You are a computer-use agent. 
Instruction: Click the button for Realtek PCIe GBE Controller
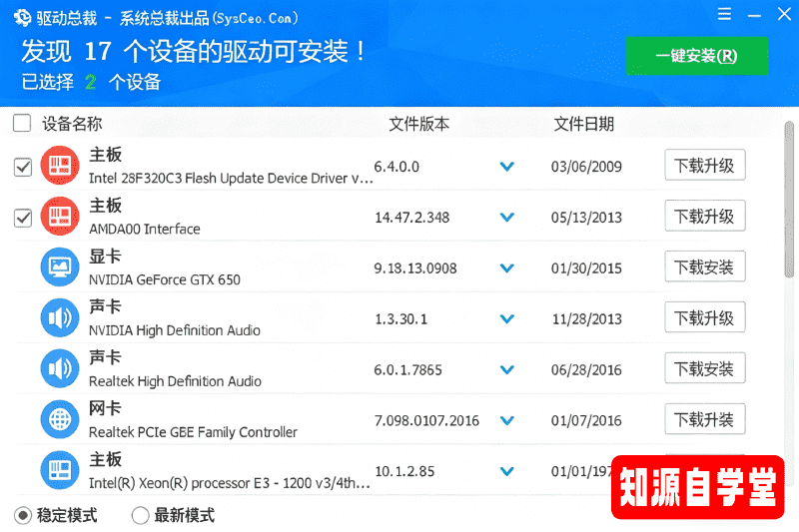tap(705, 419)
